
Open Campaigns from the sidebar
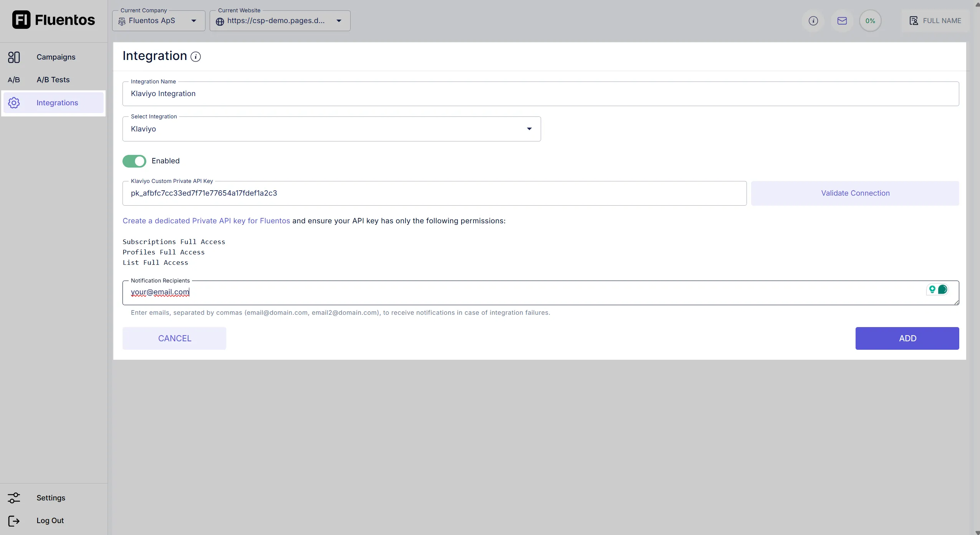[x=54, y=57]
